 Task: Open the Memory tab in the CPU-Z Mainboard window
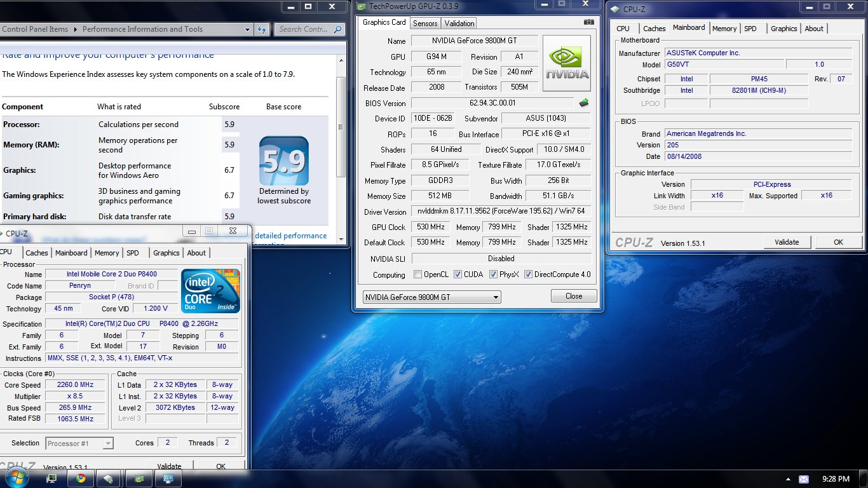[724, 29]
